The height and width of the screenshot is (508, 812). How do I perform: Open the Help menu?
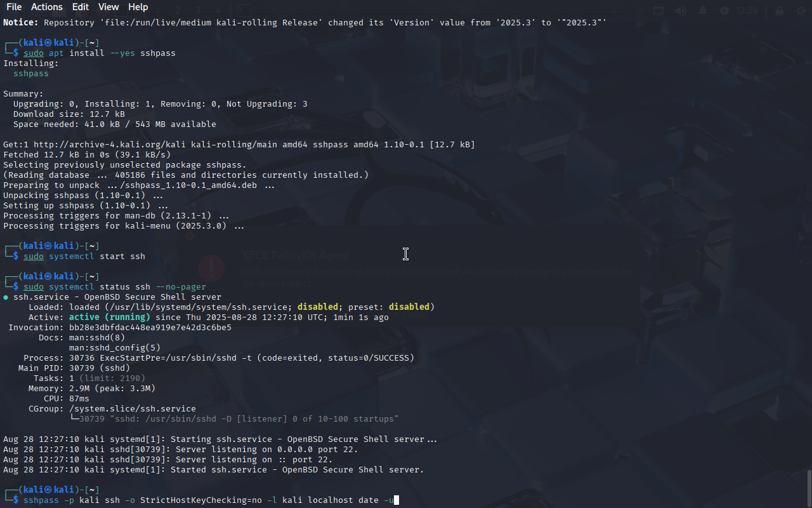click(x=138, y=7)
